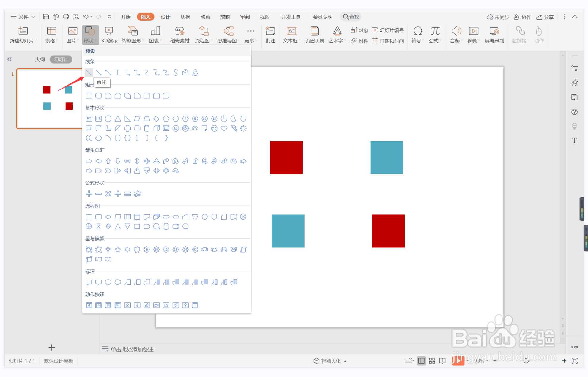Click 智能美化 in the status bar
Screen dimensions: 588x377
click(330, 361)
